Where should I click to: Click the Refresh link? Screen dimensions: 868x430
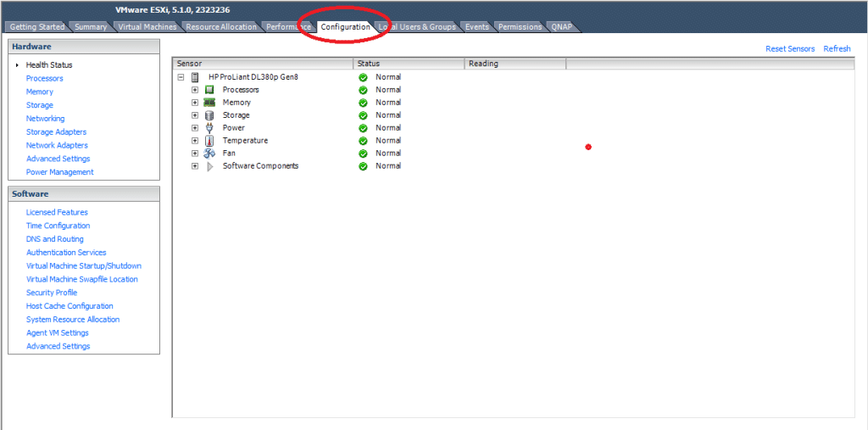[x=837, y=48]
